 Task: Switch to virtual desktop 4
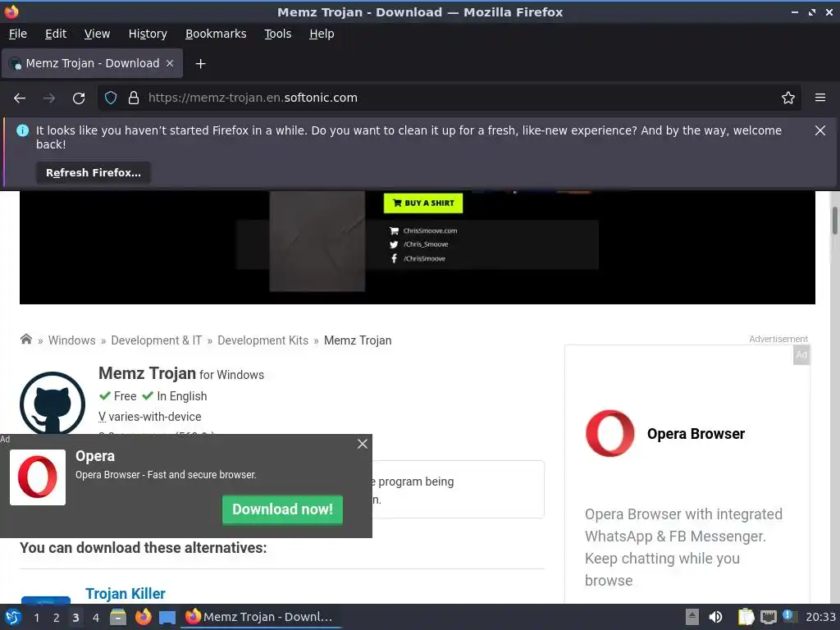(x=96, y=618)
